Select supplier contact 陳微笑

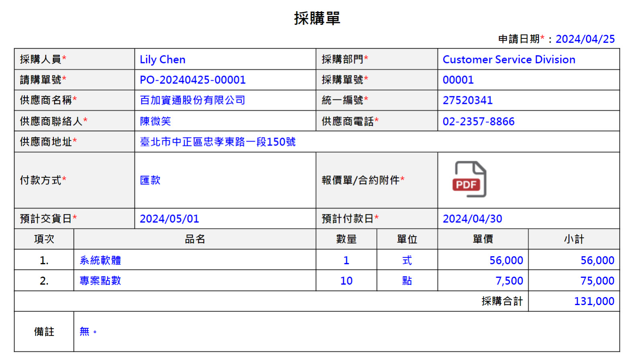(x=155, y=121)
